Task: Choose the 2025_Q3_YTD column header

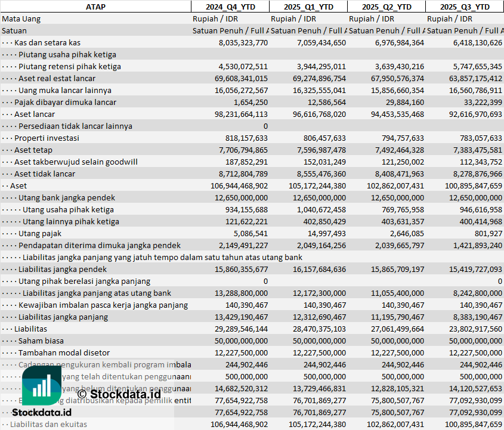Action: coord(465,7)
